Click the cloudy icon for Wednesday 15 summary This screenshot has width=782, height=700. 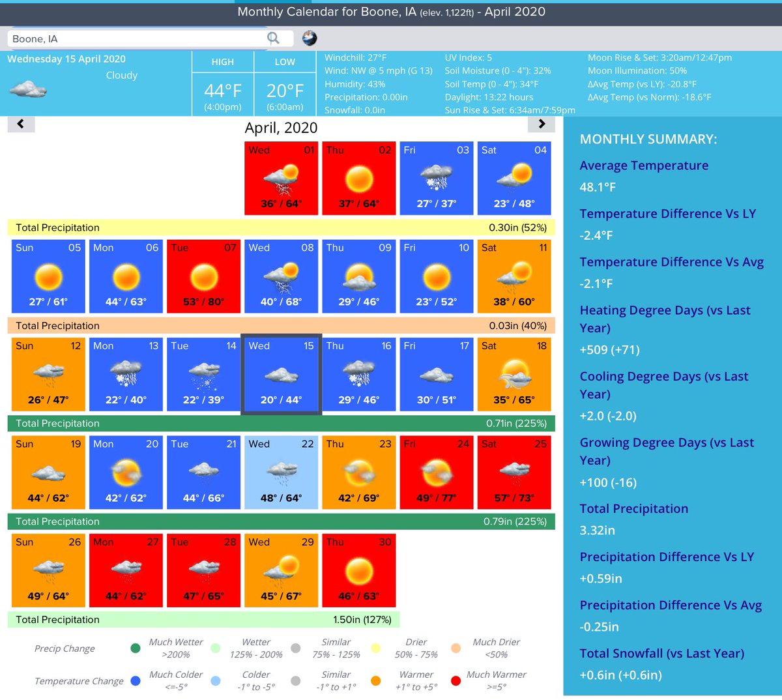pos(28,89)
